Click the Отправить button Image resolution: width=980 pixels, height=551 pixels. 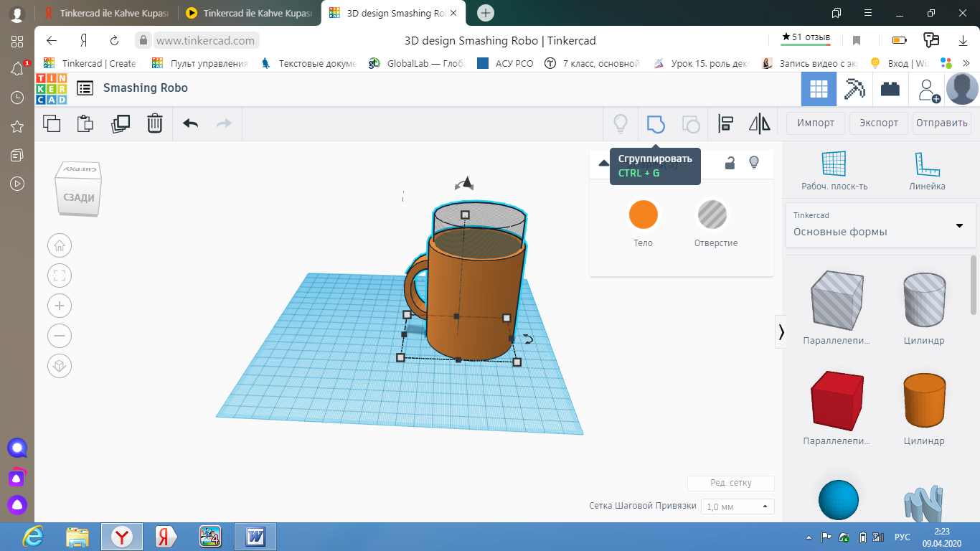click(942, 123)
